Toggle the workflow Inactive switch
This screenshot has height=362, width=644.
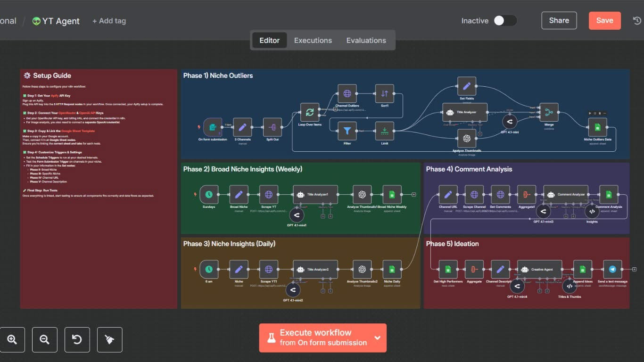(505, 21)
